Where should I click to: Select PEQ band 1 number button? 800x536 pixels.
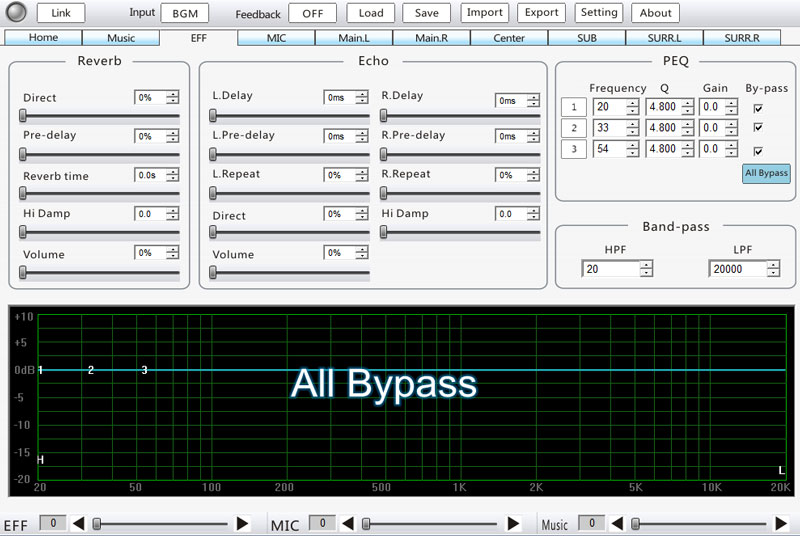coord(573,107)
